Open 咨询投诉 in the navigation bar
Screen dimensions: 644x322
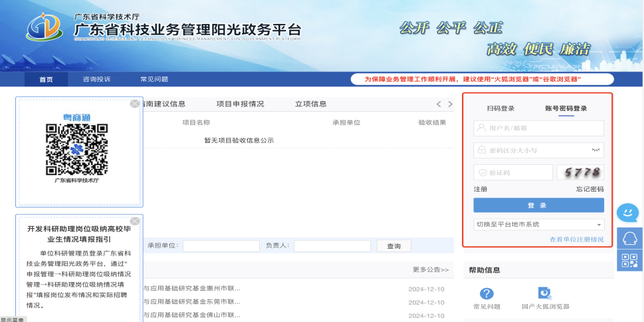[x=96, y=79]
